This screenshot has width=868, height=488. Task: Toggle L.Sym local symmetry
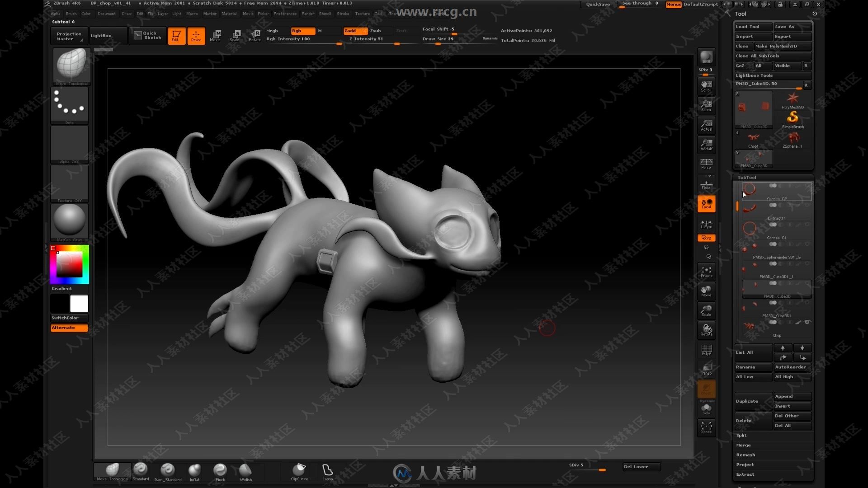(x=706, y=224)
